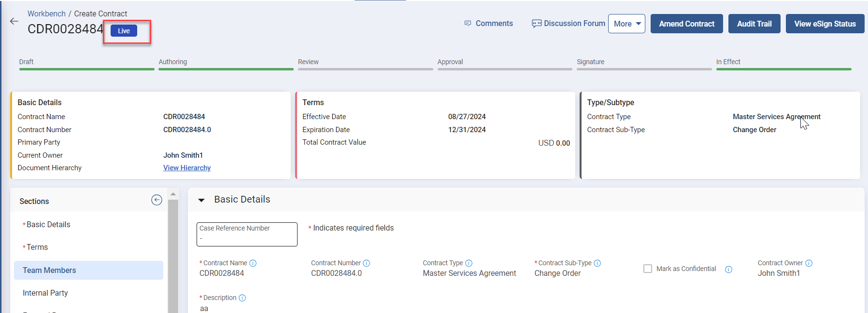Click info icon beside Contract Type field
Image resolution: width=868 pixels, height=313 pixels.
(x=469, y=263)
